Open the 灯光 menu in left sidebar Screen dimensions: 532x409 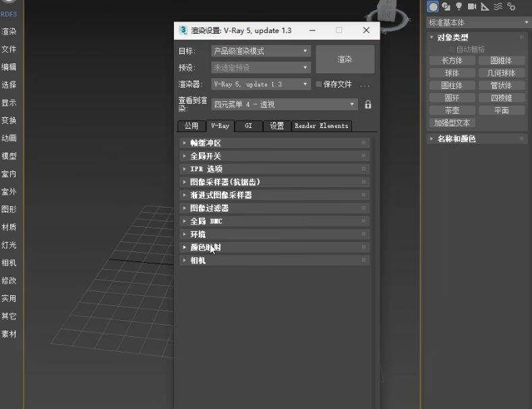click(9, 245)
